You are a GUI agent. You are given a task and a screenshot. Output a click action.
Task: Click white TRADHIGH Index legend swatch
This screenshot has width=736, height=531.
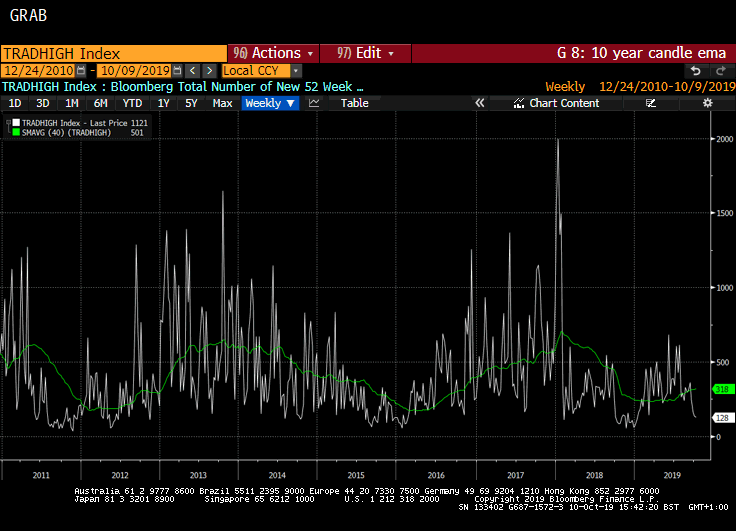pyautogui.click(x=16, y=123)
